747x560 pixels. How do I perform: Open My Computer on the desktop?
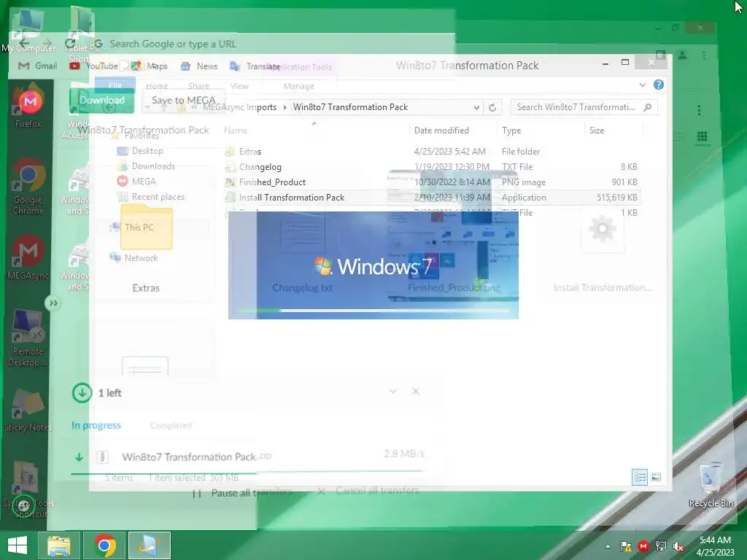pos(28,29)
